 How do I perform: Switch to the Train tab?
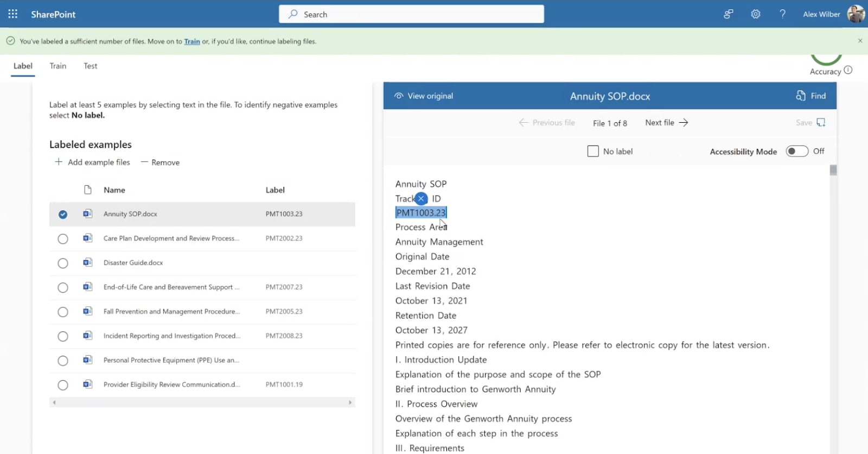[58, 66]
